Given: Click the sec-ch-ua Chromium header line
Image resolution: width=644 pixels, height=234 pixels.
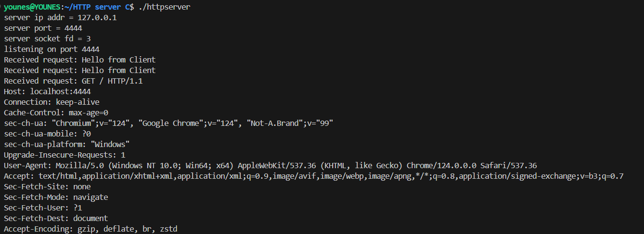Looking at the screenshot, I should tap(168, 123).
